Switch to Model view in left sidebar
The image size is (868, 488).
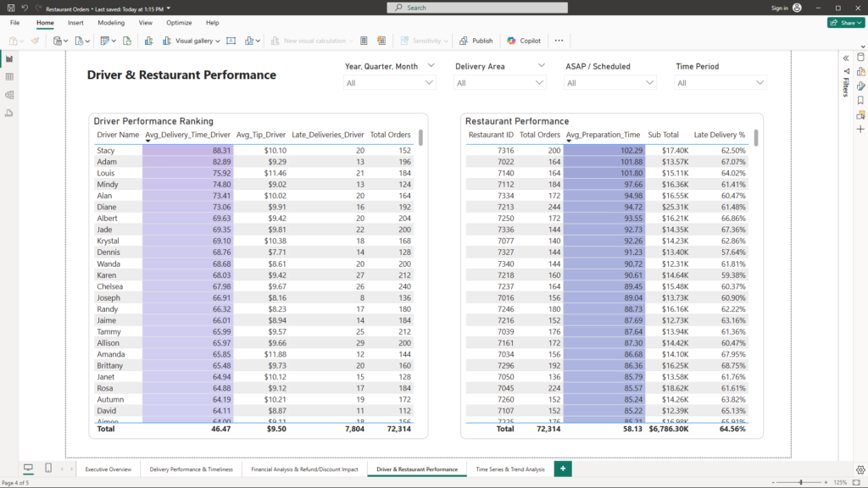(x=9, y=94)
